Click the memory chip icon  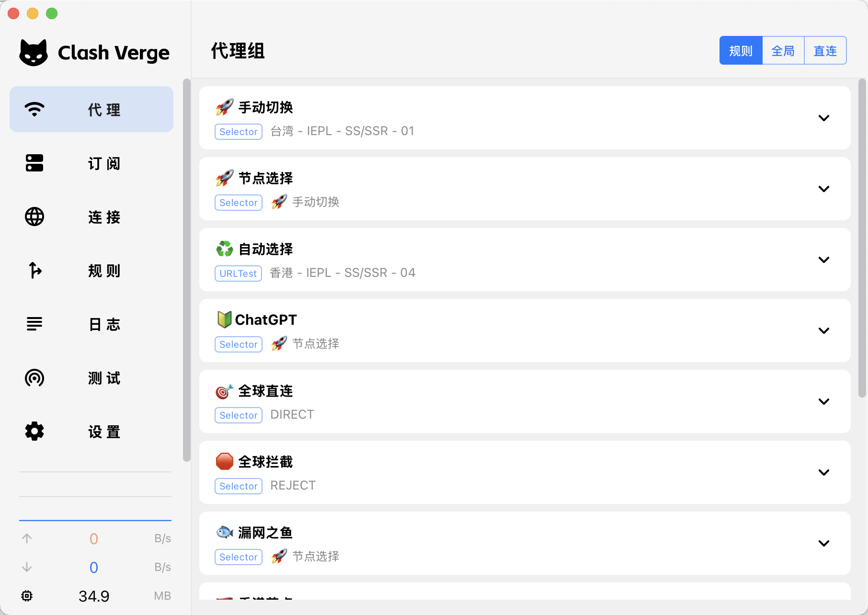[x=27, y=596]
